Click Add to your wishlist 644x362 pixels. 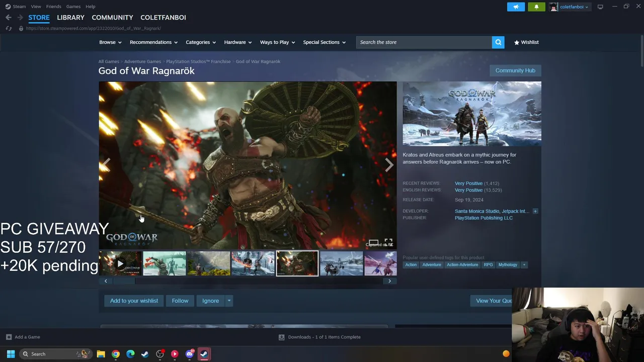134,301
